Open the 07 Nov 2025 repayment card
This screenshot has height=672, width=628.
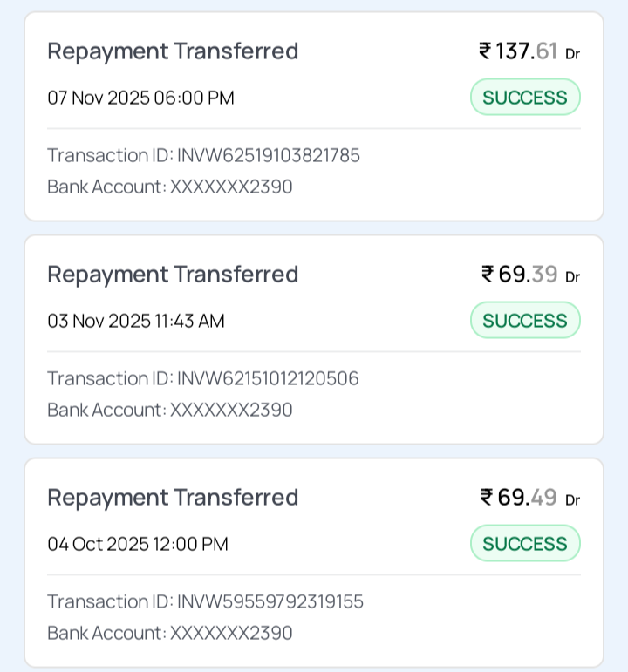[314, 116]
